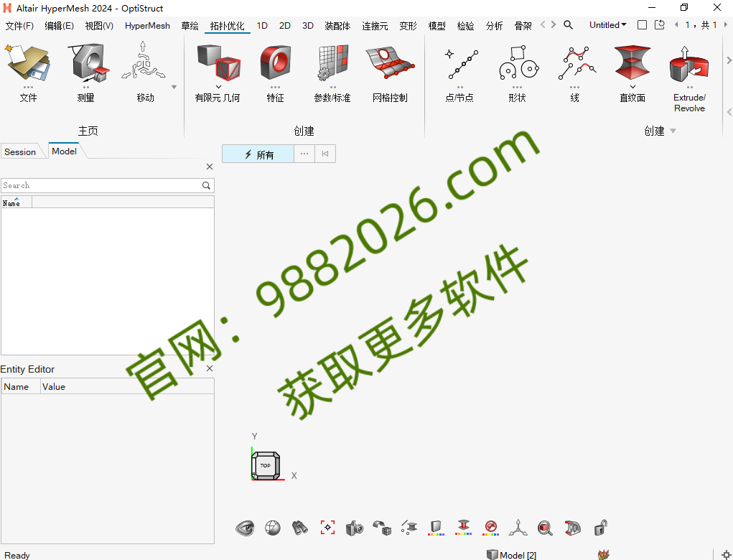Click the three-axis coordinate system icon

click(x=518, y=528)
